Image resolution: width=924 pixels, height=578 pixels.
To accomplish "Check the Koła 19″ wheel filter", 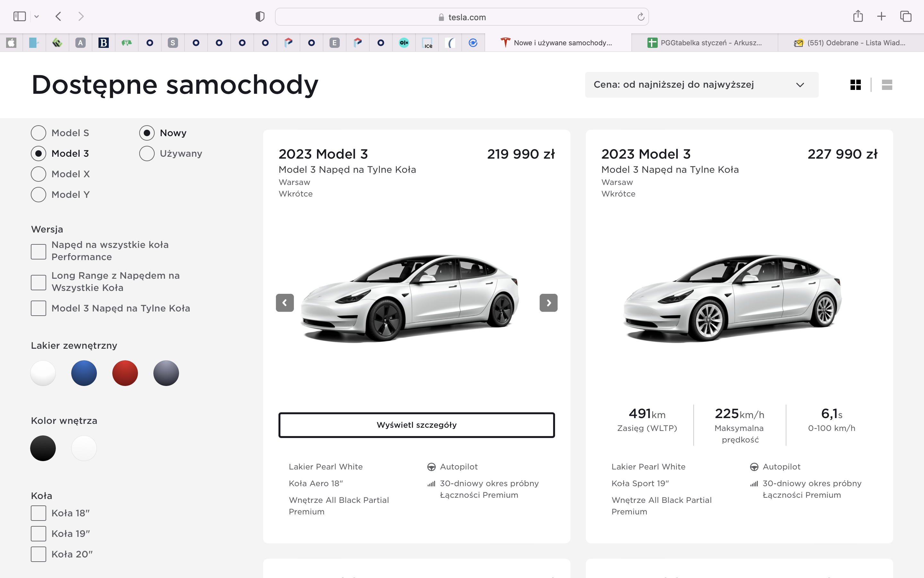I will [x=38, y=534].
